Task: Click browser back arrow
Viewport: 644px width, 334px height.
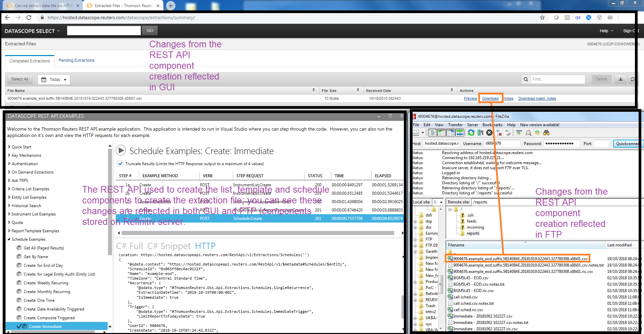Action: pos(7,17)
